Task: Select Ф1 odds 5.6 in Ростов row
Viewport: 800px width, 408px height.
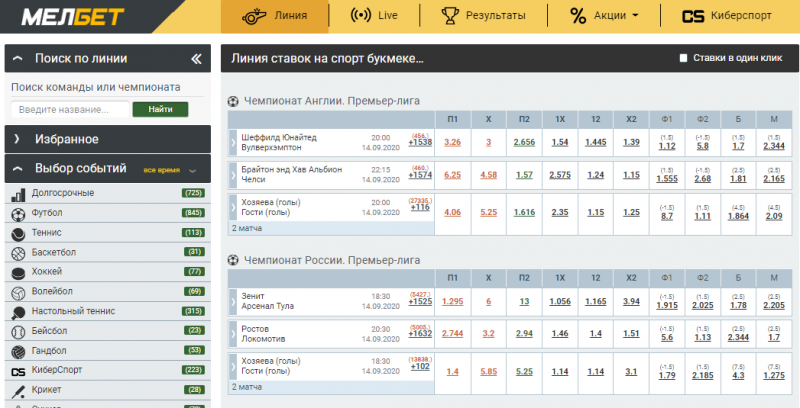Action: [667, 338]
